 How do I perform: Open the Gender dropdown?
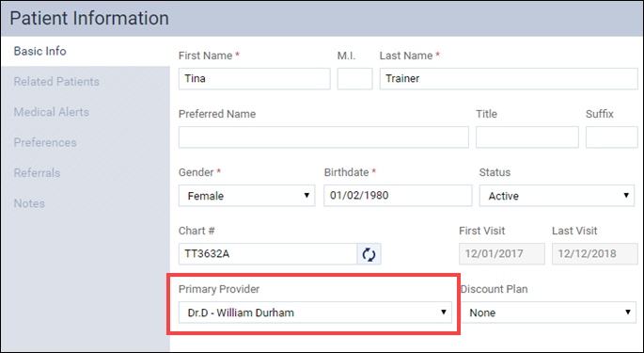pyautogui.click(x=247, y=196)
